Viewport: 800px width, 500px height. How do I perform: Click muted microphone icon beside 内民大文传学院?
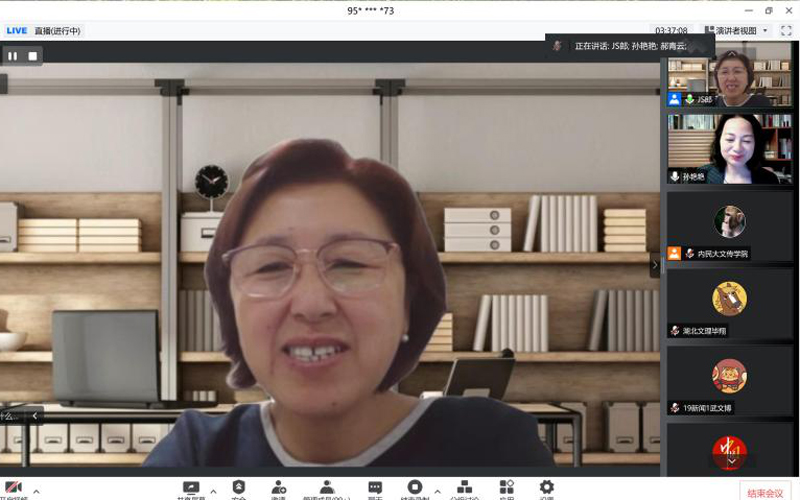pyautogui.click(x=689, y=253)
